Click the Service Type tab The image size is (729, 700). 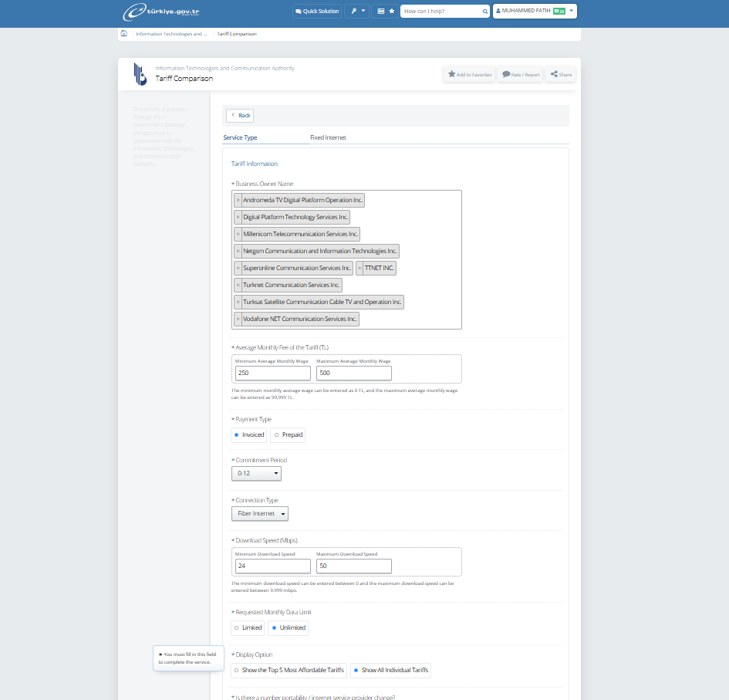click(240, 137)
